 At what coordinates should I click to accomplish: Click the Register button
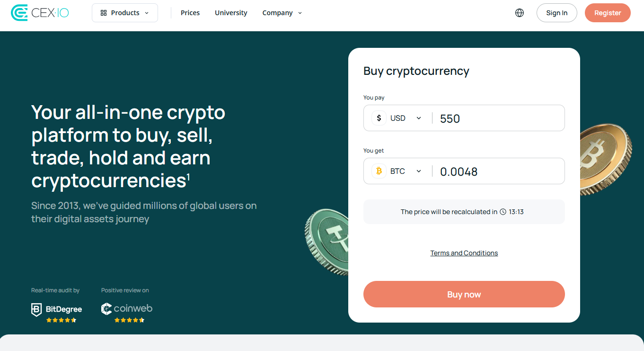coord(608,13)
